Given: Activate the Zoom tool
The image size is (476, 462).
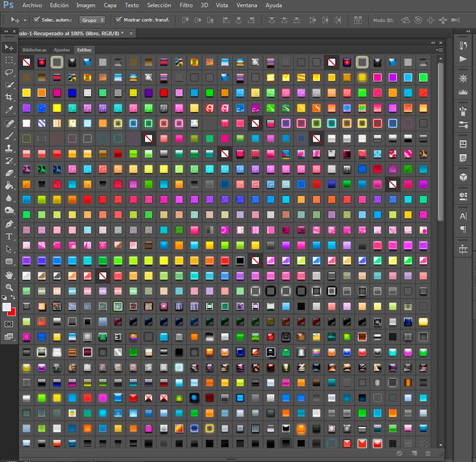Looking at the screenshot, I should click(x=9, y=287).
